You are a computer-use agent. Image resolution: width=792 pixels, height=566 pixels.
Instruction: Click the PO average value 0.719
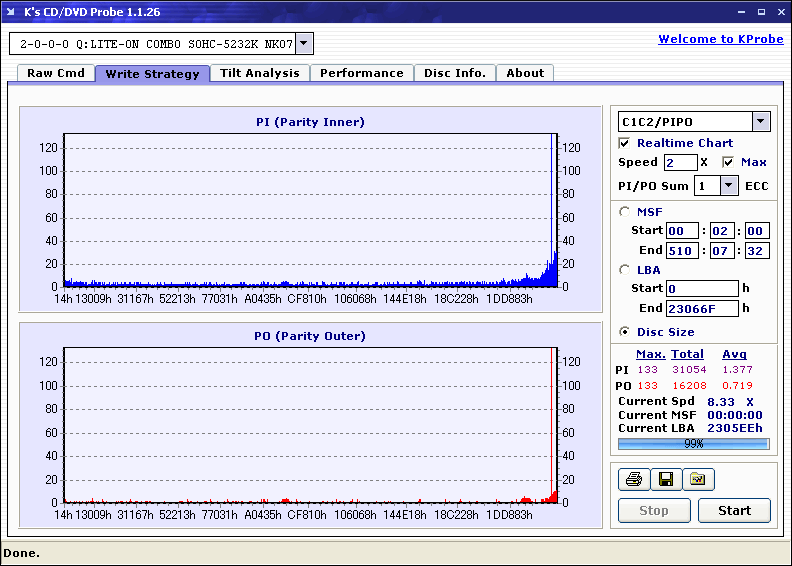tap(737, 386)
